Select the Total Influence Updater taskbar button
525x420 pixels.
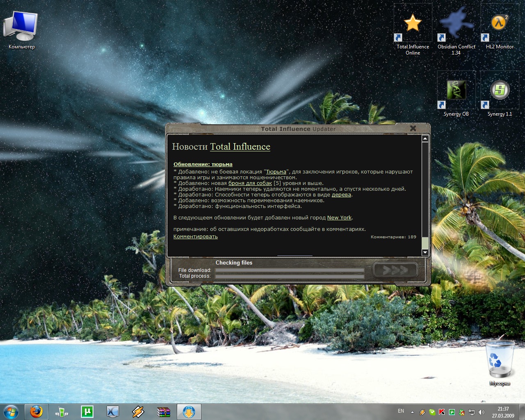click(189, 411)
